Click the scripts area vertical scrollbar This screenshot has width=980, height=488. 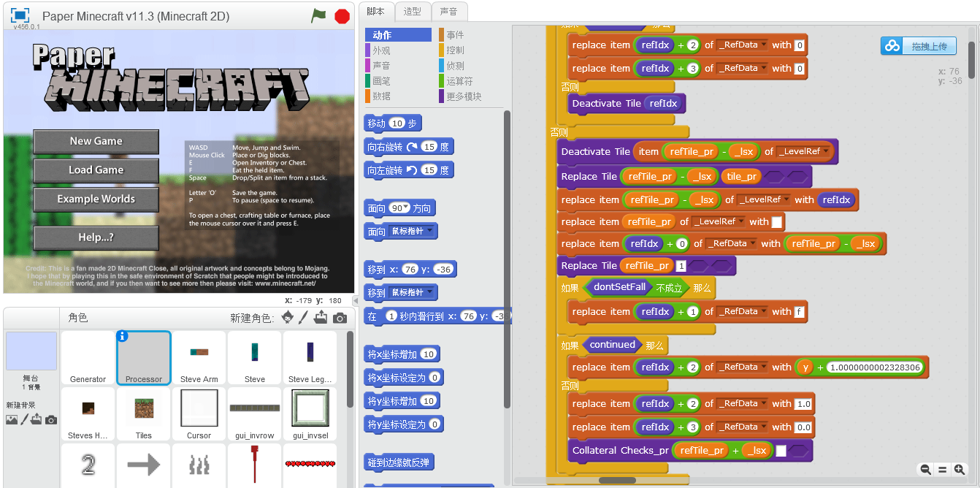971,58
